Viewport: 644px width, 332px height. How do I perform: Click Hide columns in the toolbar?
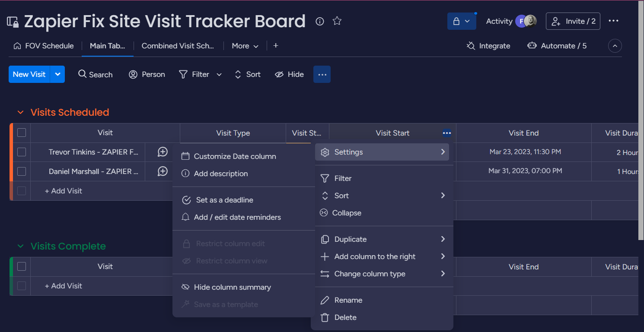(x=290, y=74)
